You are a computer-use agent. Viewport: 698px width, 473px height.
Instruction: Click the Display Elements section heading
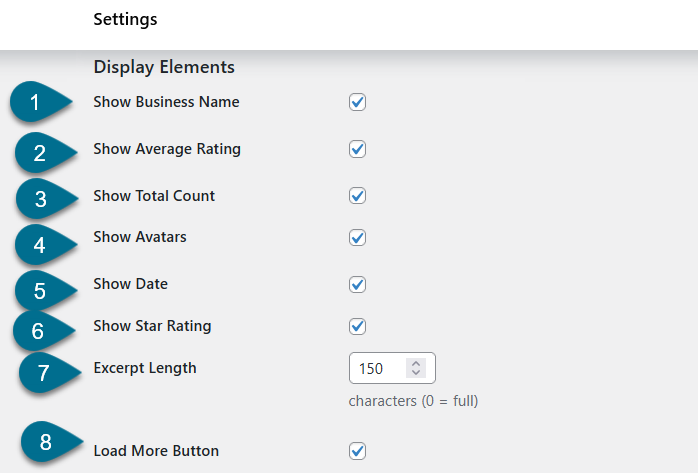pyautogui.click(x=164, y=67)
